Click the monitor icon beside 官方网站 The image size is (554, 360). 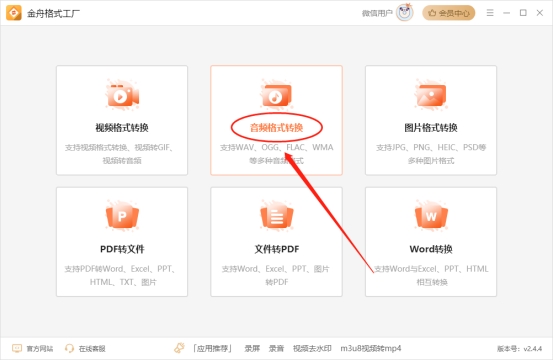pyautogui.click(x=17, y=348)
